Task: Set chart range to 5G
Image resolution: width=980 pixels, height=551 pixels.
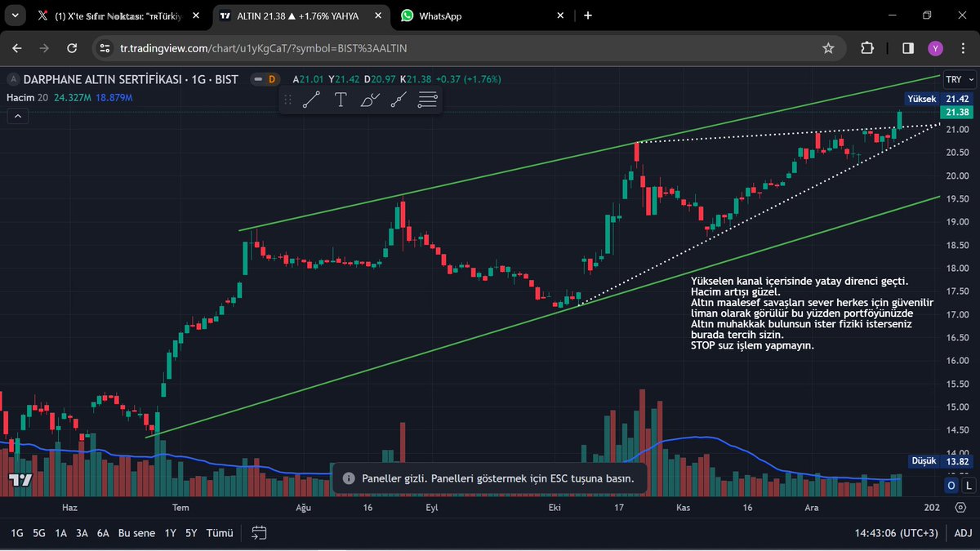Action: pyautogui.click(x=39, y=533)
